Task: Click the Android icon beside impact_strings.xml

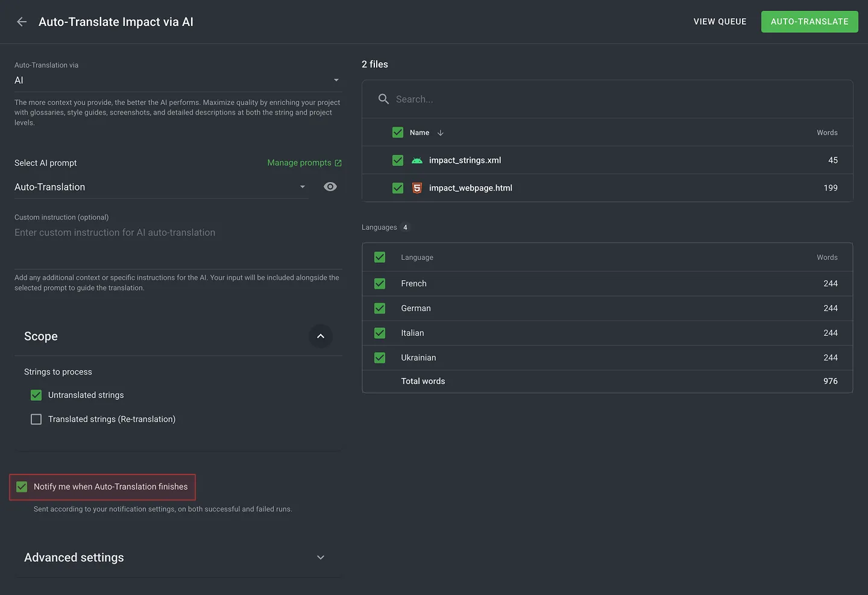Action: point(417,160)
